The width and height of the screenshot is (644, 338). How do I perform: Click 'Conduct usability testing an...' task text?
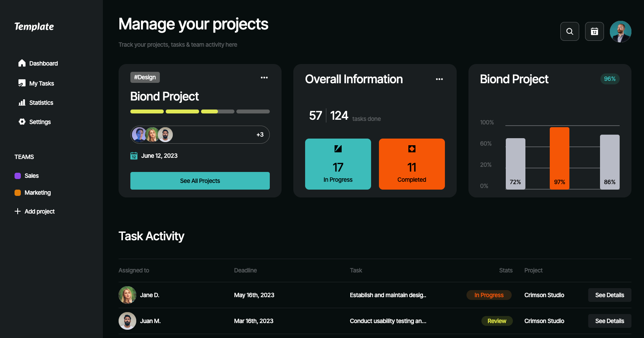388,321
